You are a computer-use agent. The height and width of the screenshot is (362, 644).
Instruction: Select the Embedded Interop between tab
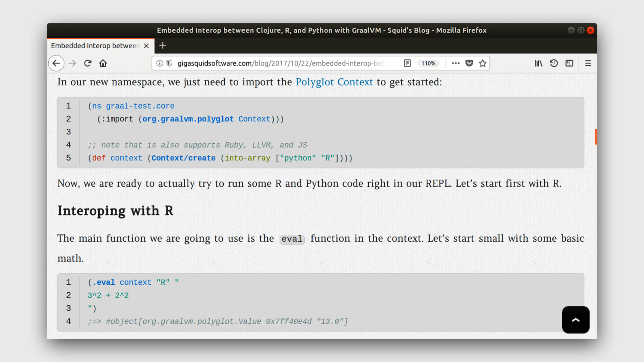(x=95, y=46)
